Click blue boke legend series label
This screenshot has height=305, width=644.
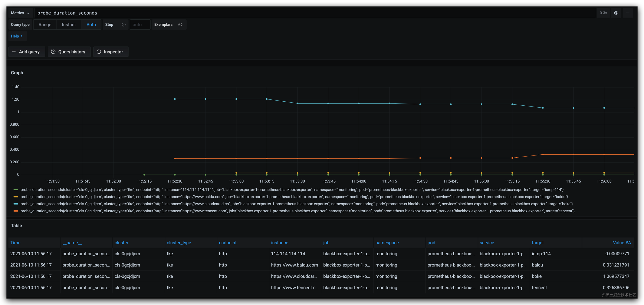tap(296, 204)
